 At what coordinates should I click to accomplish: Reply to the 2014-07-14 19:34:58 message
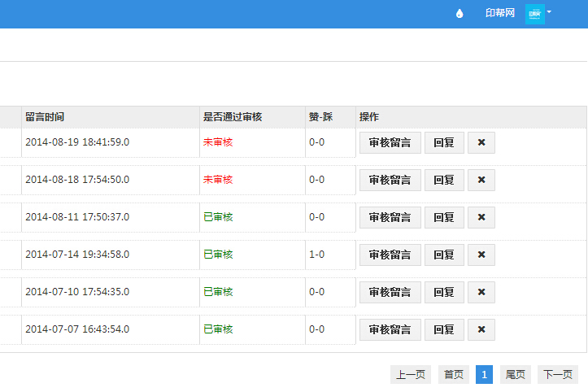444,255
